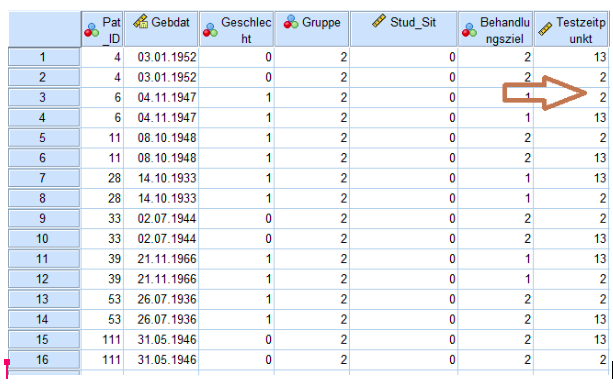Click the ruler-calendar icon beside Gebdat header
The image size is (613, 385).
pyautogui.click(x=140, y=21)
